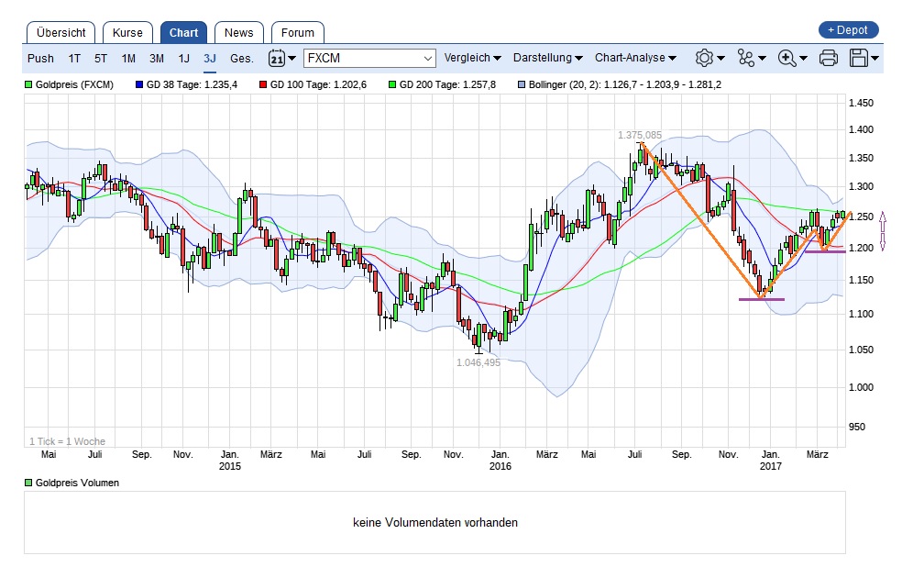Screen dimensions: 924x578
Task: Open the chart settings gear icon
Action: [x=702, y=58]
